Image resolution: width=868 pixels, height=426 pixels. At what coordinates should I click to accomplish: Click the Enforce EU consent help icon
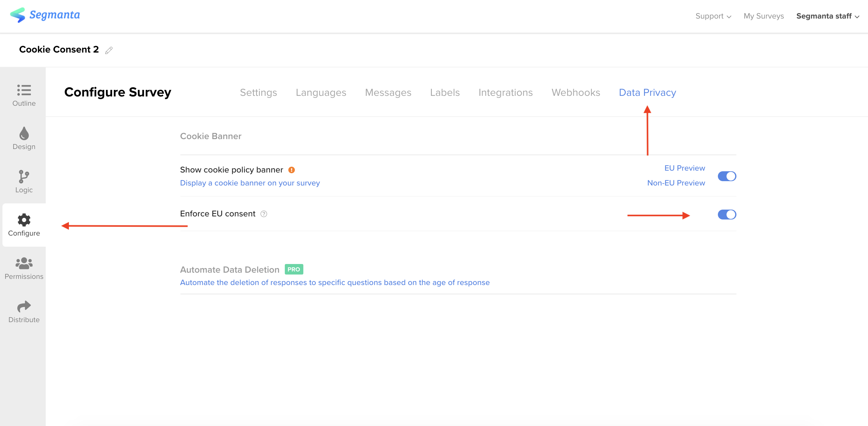(x=264, y=214)
